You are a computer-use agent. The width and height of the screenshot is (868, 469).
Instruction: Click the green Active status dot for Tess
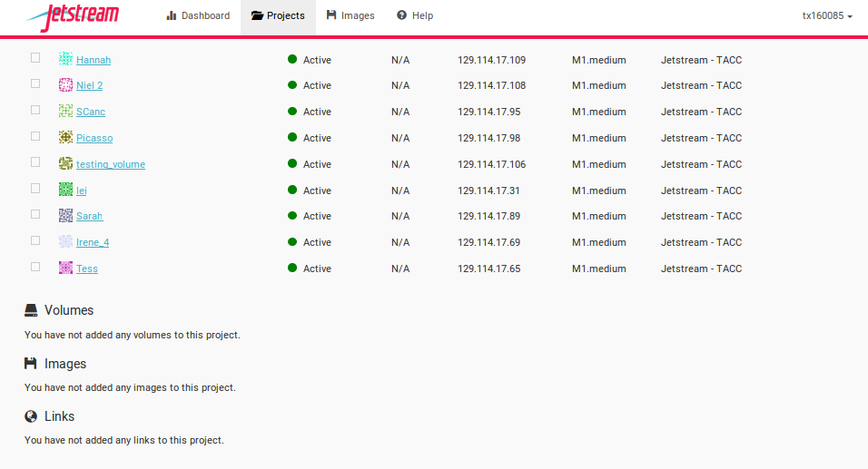click(x=292, y=268)
